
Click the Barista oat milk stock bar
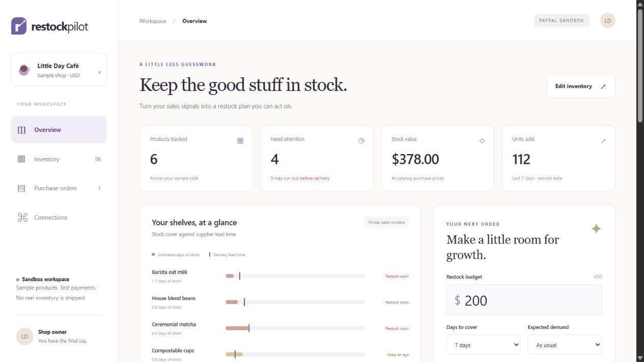coord(295,276)
